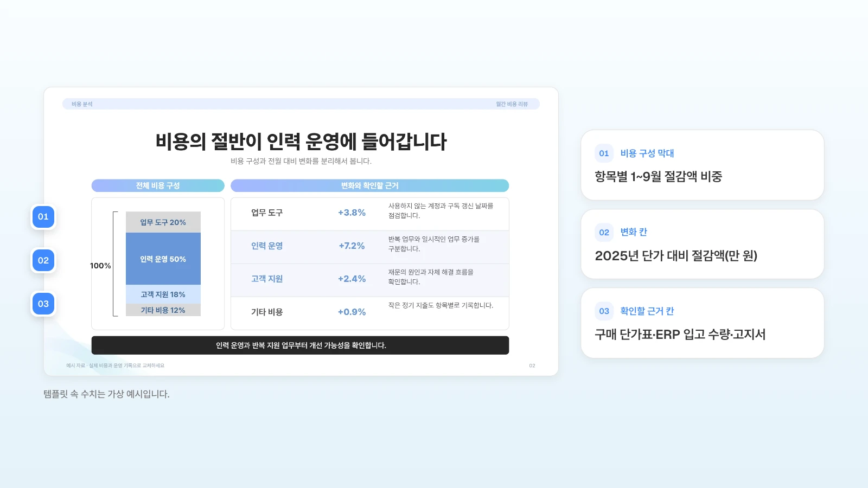The height and width of the screenshot is (488, 868).
Task: Click the 기타 비용 12% bar segment
Action: 163,310
